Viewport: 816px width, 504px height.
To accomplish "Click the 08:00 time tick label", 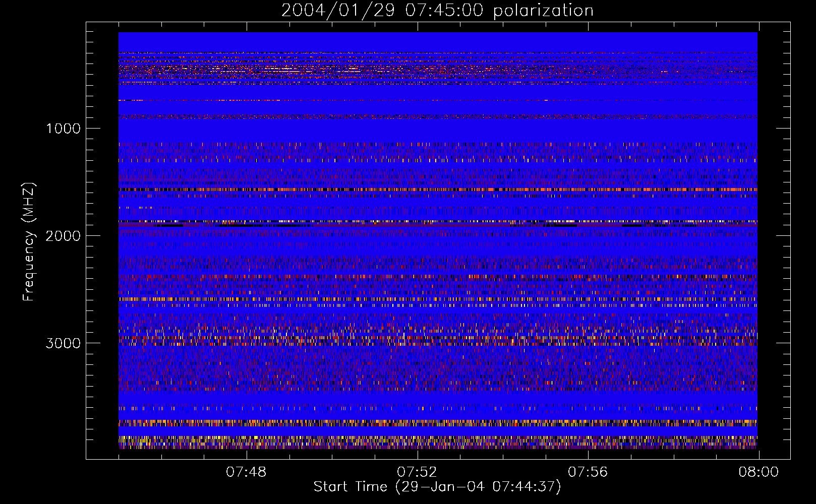I will pyautogui.click(x=759, y=472).
